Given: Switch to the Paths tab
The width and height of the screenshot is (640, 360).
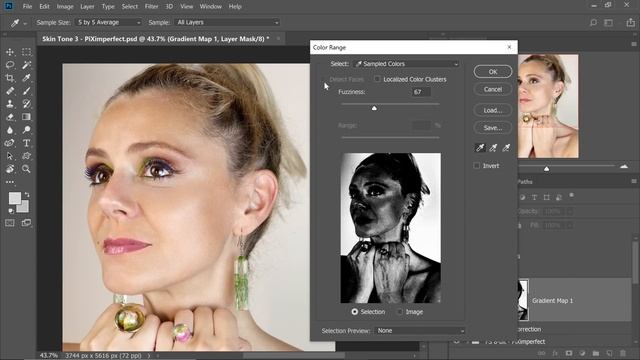Looking at the screenshot, I should [525, 182].
